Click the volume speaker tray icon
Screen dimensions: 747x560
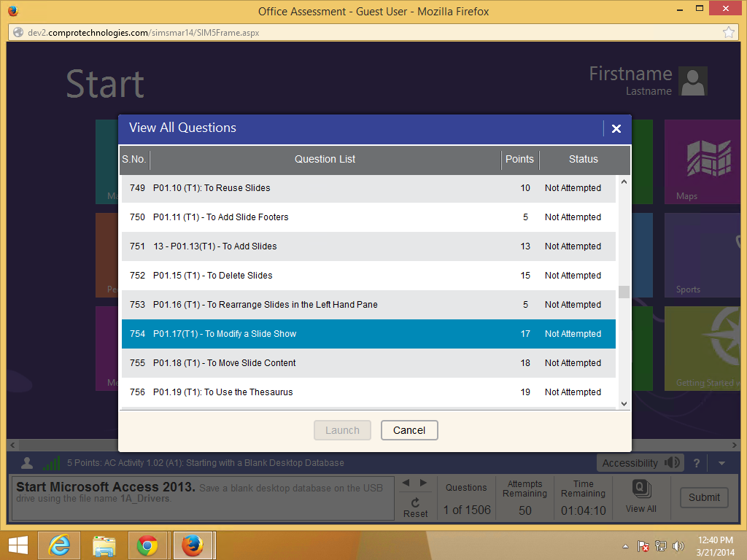tap(678, 546)
